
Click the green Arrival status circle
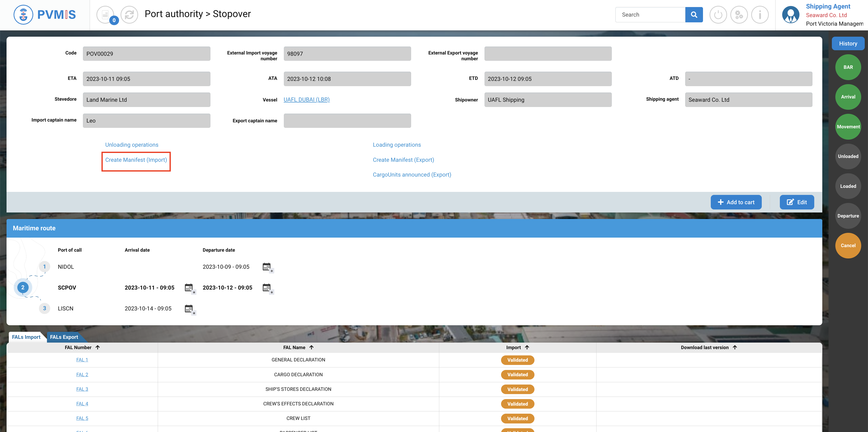click(848, 97)
